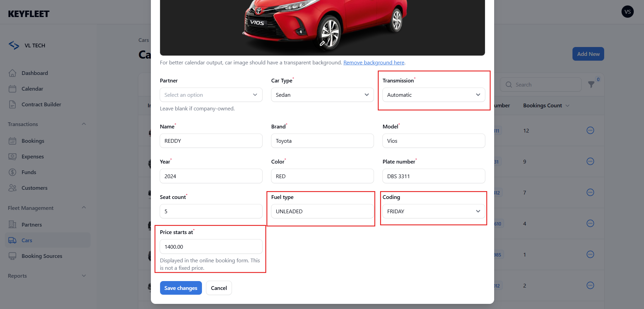Click the Contract Builder document icon

click(x=13, y=105)
